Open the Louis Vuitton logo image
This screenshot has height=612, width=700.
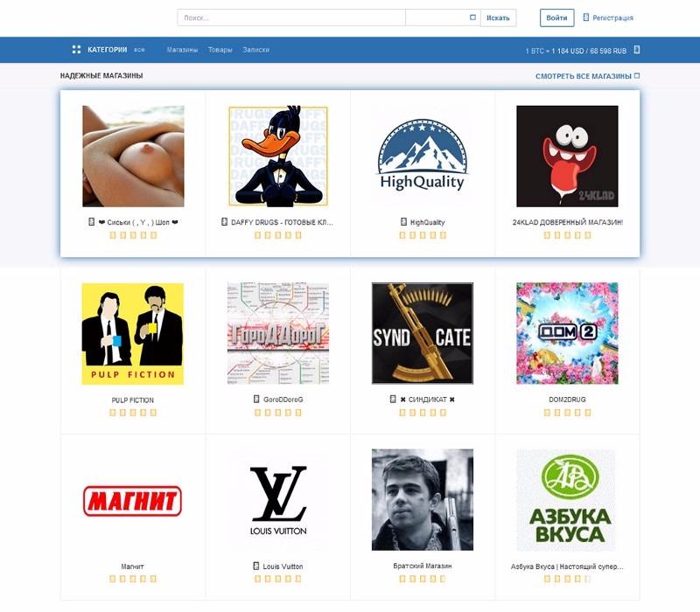(x=278, y=500)
